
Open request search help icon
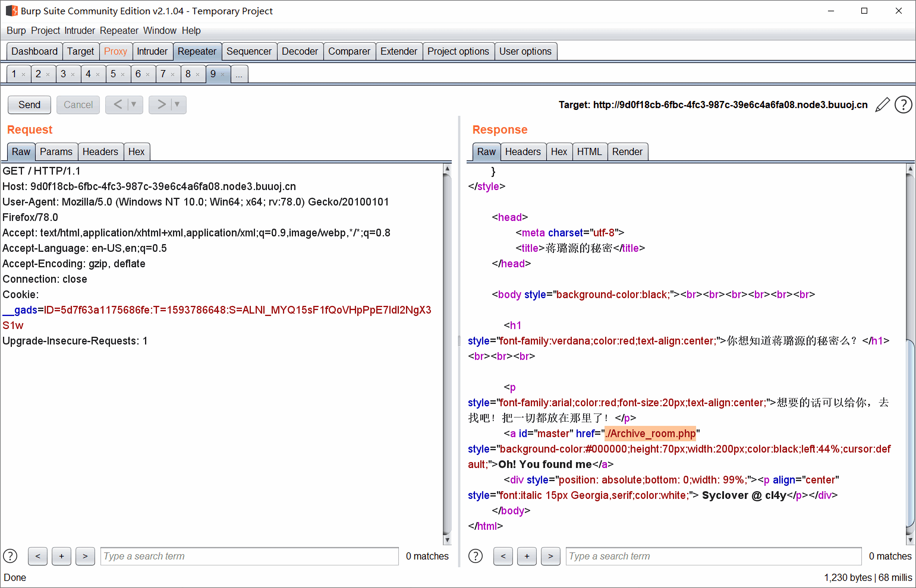(x=10, y=556)
